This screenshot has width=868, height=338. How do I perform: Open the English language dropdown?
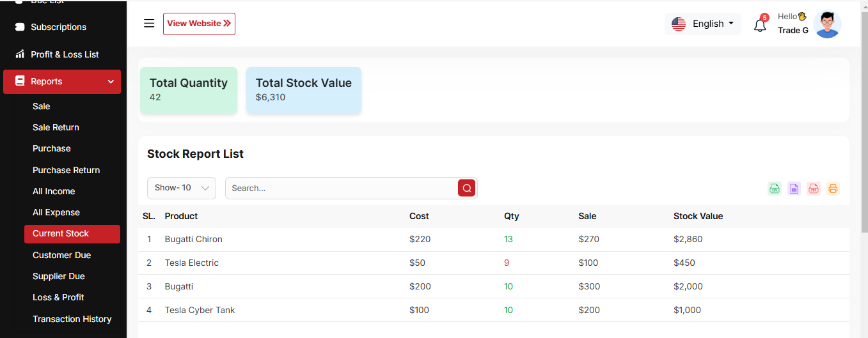[703, 24]
